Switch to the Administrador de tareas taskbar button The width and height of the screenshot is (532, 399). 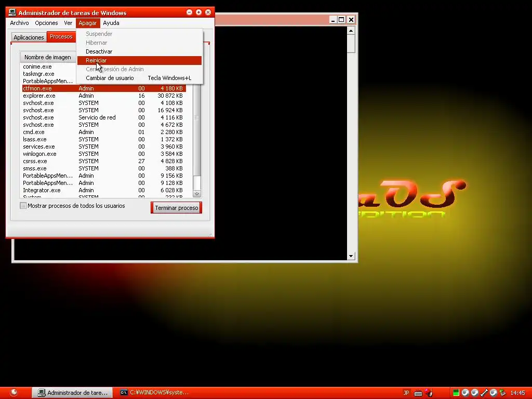tap(72, 393)
